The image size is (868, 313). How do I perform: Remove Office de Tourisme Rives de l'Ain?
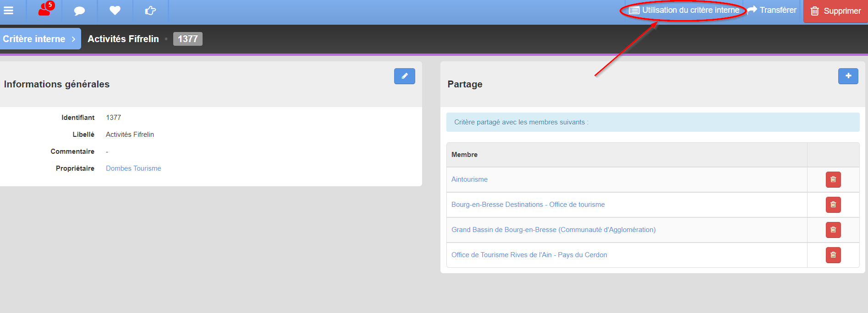pyautogui.click(x=833, y=255)
